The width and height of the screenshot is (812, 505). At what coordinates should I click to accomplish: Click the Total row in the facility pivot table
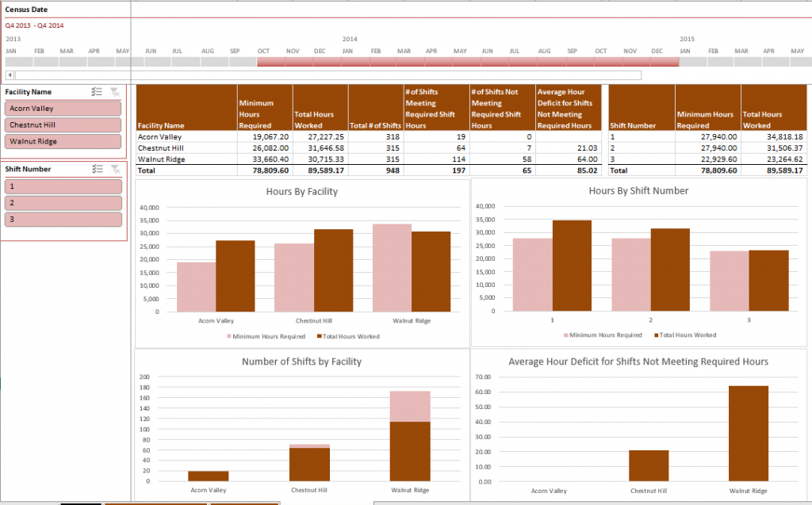point(159,169)
